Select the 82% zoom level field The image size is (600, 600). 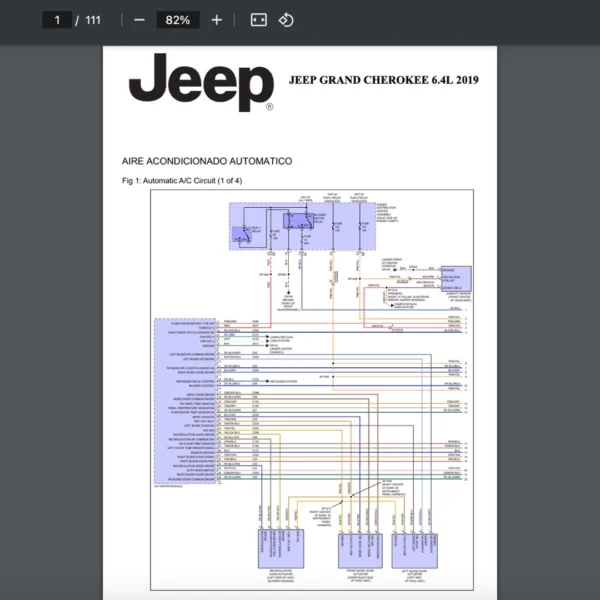pos(180,20)
